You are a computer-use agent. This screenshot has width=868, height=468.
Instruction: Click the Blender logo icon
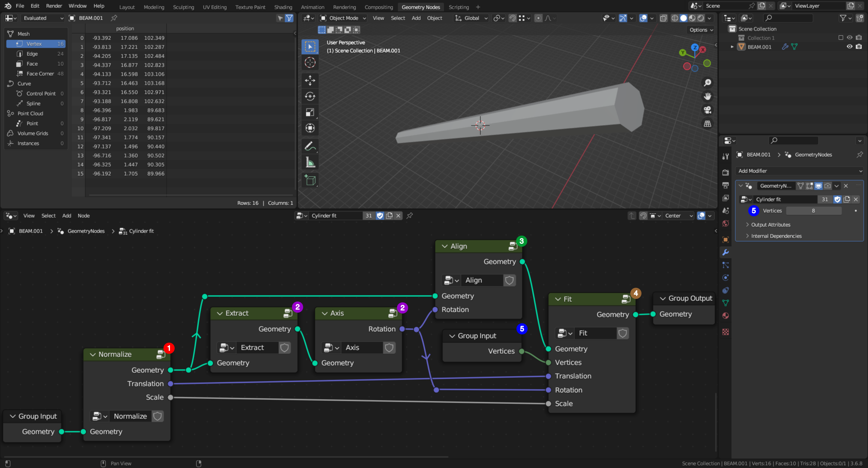pos(7,6)
